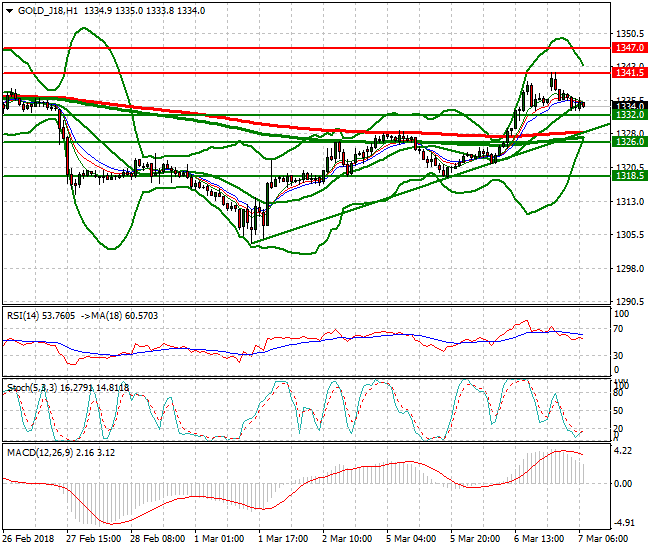
Task: Select the green 1326.0 price level label
Action: tap(629, 142)
